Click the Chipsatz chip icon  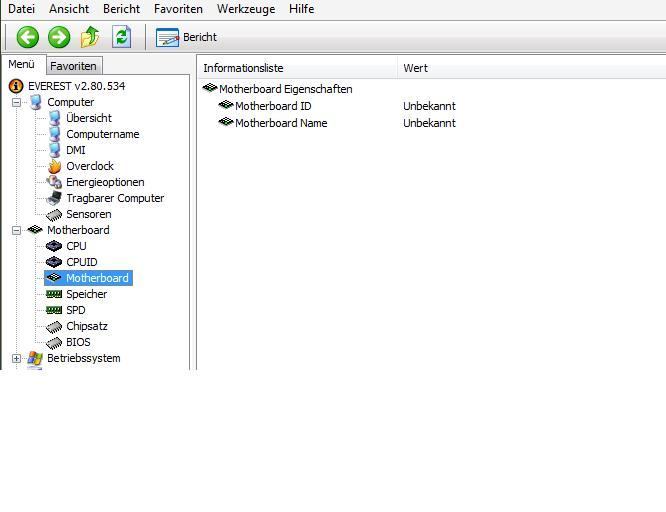pos(54,327)
